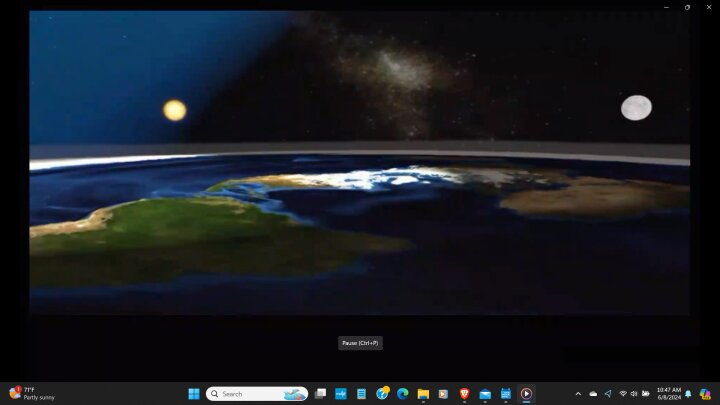
Task: Open the notification bell in the tray
Action: tap(688, 394)
